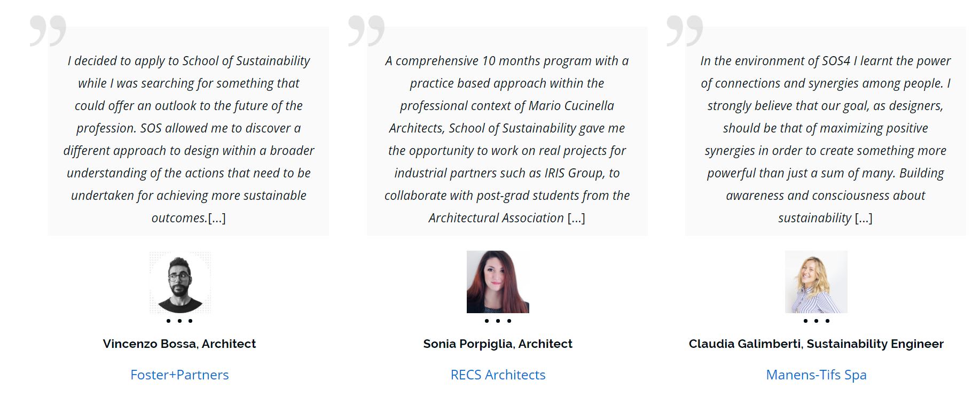Open Sonia Porpiglia's portrait photo
Image resolution: width=980 pixels, height=396 pixels.
(x=498, y=282)
